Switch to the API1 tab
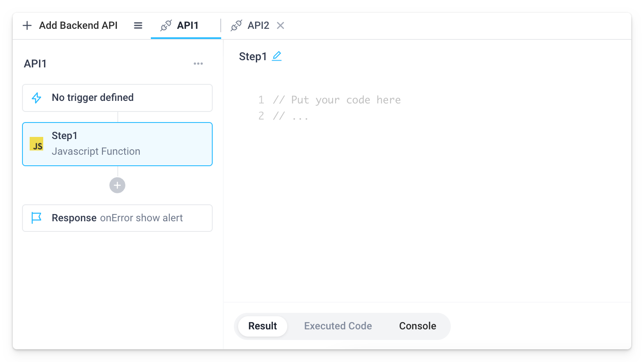 pyautogui.click(x=188, y=25)
